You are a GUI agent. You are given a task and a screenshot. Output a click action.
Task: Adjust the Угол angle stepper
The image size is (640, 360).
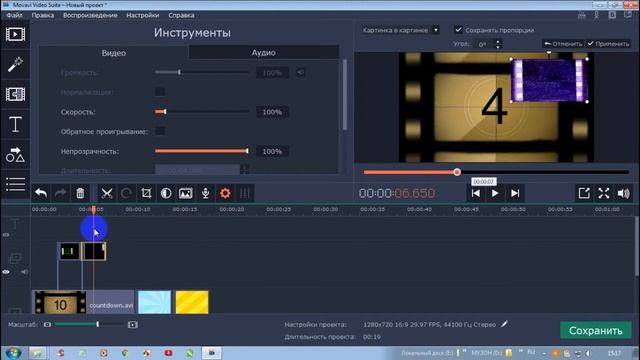point(498,44)
